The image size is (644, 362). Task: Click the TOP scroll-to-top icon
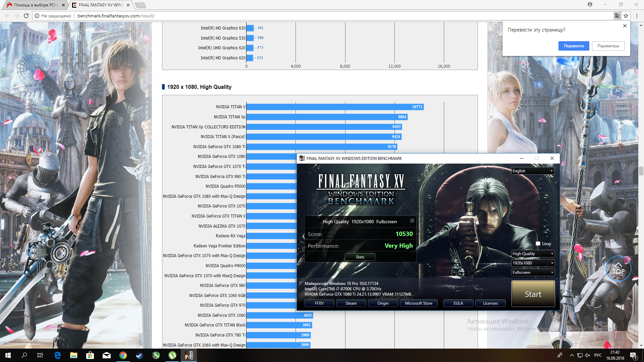click(618, 268)
